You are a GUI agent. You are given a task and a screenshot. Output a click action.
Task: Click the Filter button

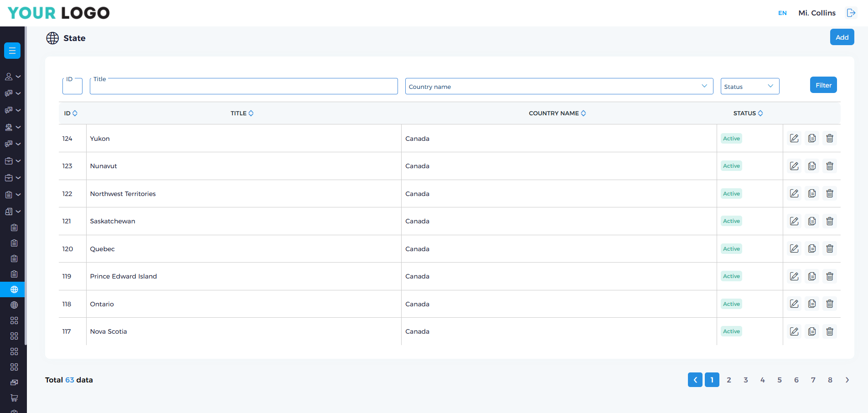(823, 85)
